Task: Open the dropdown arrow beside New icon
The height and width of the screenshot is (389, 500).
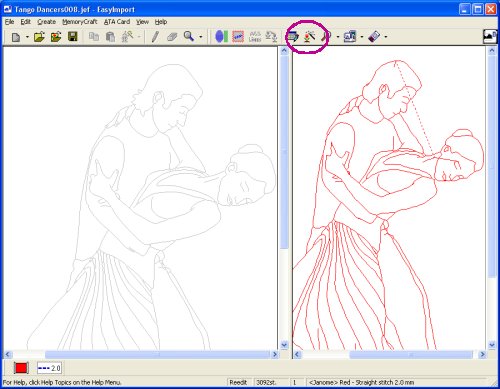Action: [27, 37]
